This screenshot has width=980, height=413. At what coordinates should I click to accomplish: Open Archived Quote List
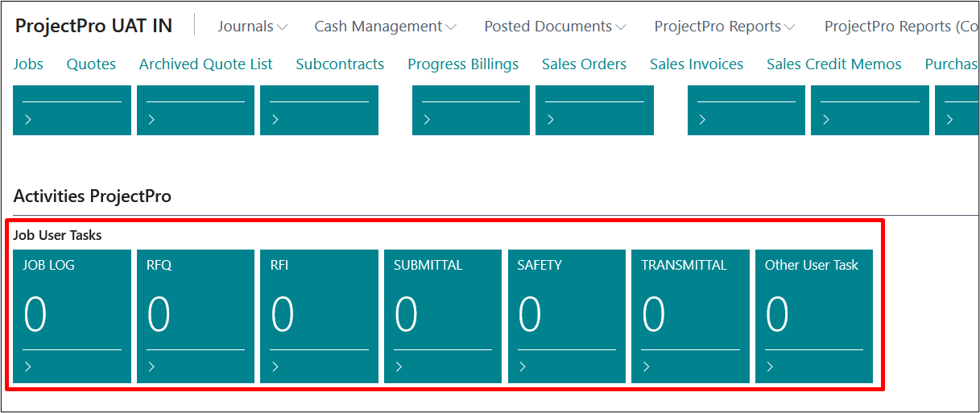pyautogui.click(x=206, y=64)
